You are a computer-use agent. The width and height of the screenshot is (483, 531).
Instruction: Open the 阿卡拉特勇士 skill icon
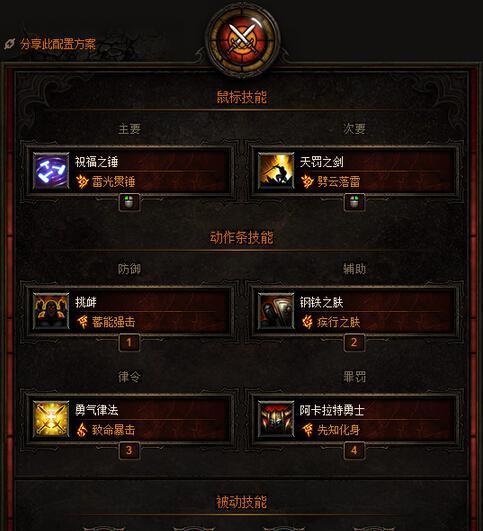click(276, 419)
